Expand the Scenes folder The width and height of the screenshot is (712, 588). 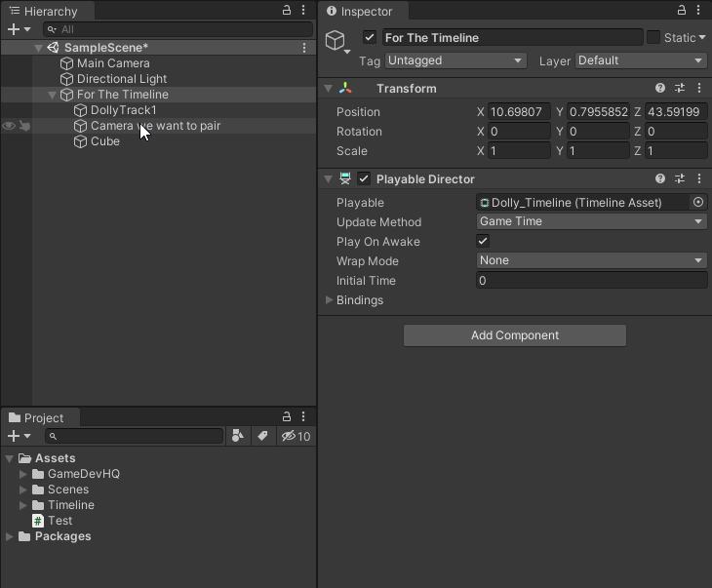pyautogui.click(x=23, y=490)
